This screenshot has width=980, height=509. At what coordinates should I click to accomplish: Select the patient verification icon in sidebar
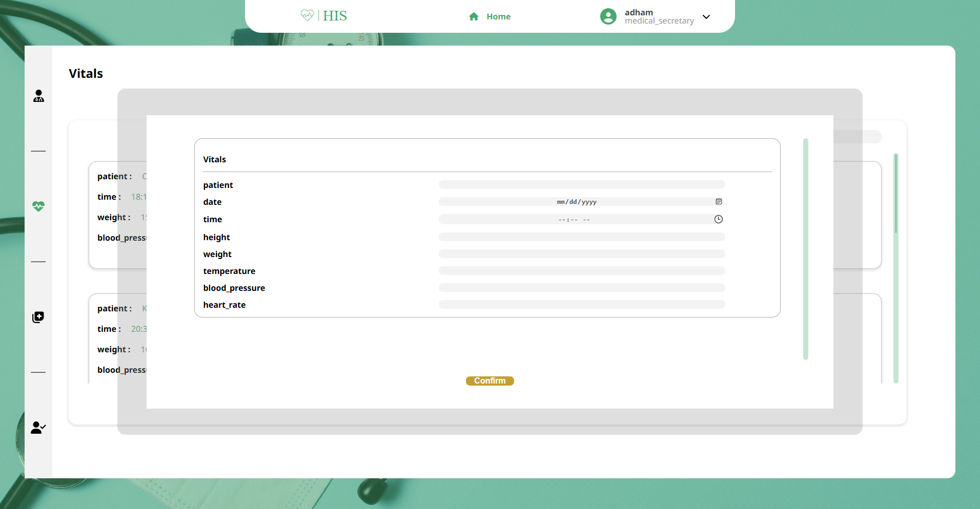coord(38,428)
